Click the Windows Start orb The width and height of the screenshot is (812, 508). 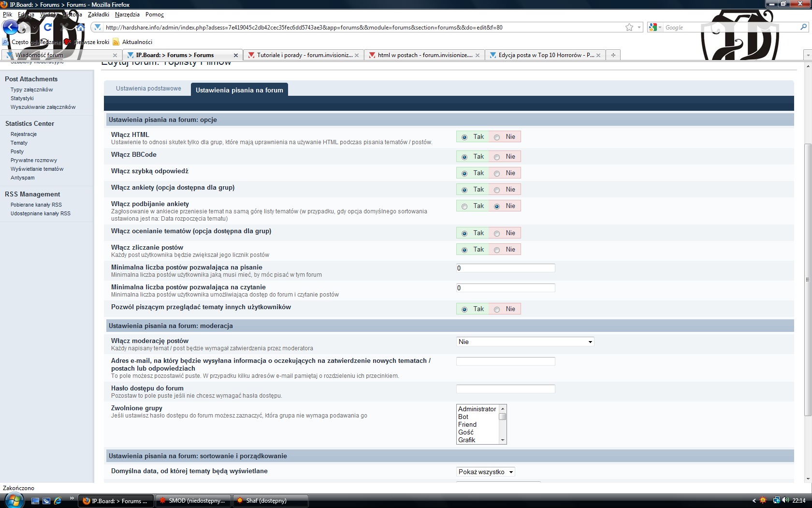(13, 500)
